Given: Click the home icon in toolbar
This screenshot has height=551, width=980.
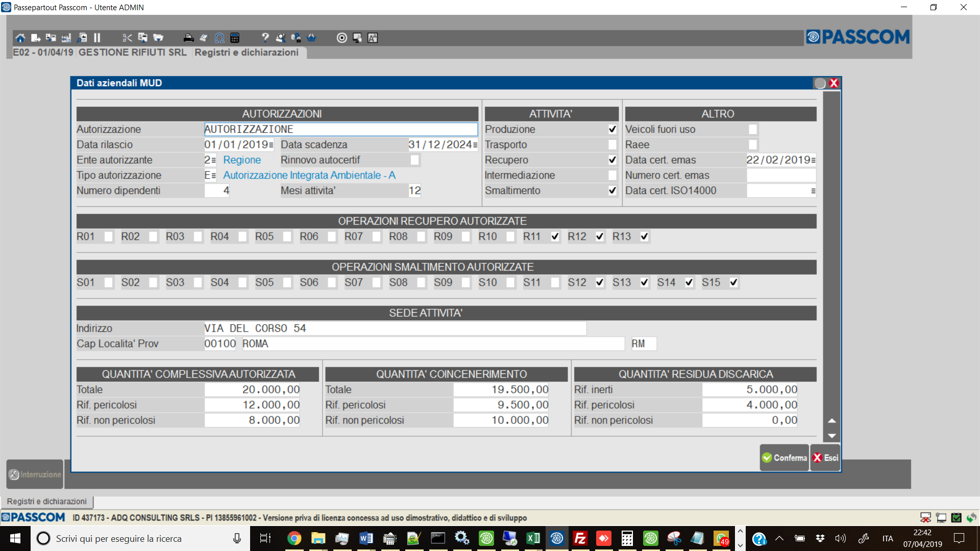Looking at the screenshot, I should coord(20,38).
